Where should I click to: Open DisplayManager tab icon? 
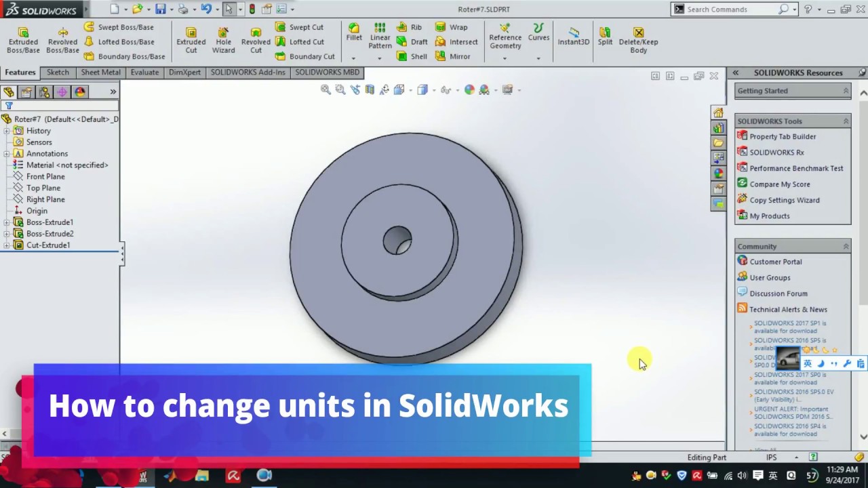(x=79, y=92)
